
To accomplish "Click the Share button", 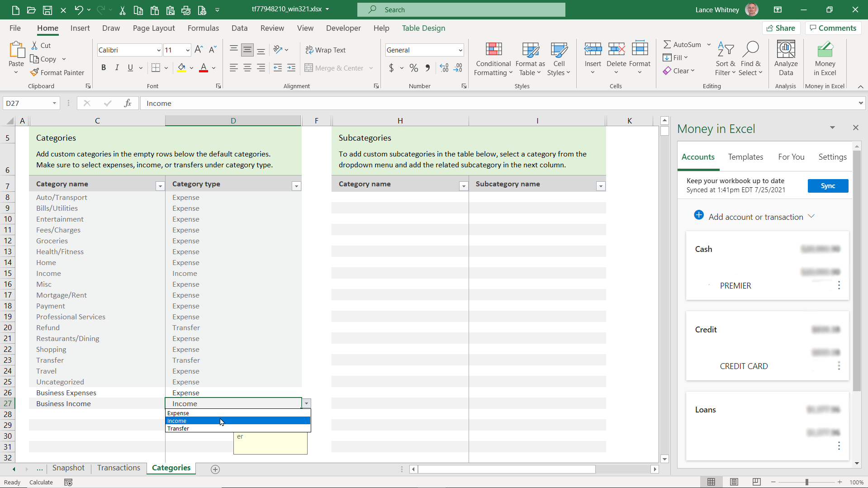I will click(780, 28).
